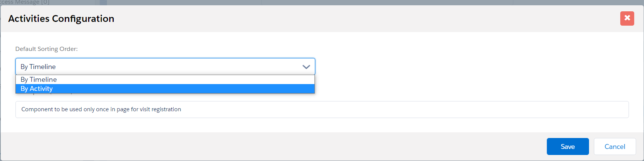Click the Activities Configuration dialog title
Screen dimensions: 644x161
pyautogui.click(x=61, y=18)
